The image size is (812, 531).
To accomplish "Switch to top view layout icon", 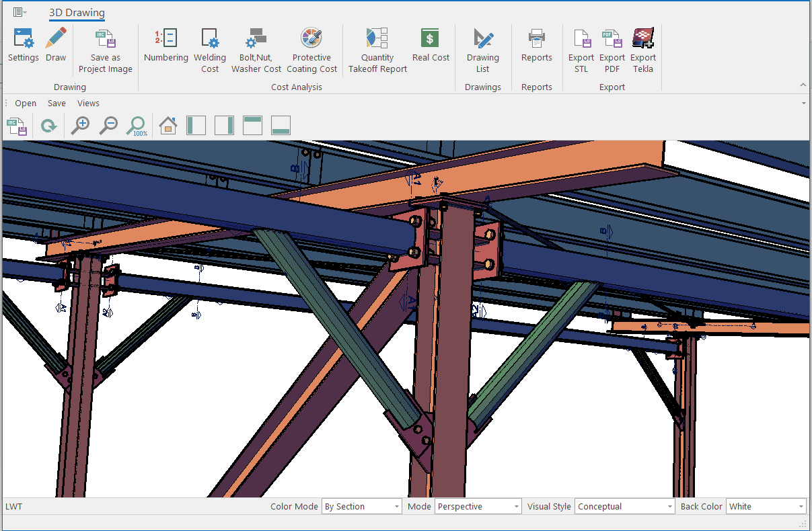I will tap(252, 126).
